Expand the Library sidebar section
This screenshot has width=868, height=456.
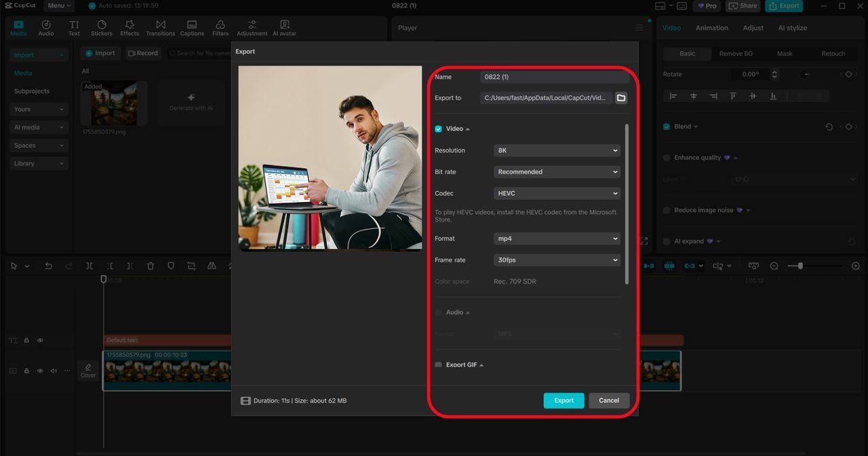coord(39,163)
